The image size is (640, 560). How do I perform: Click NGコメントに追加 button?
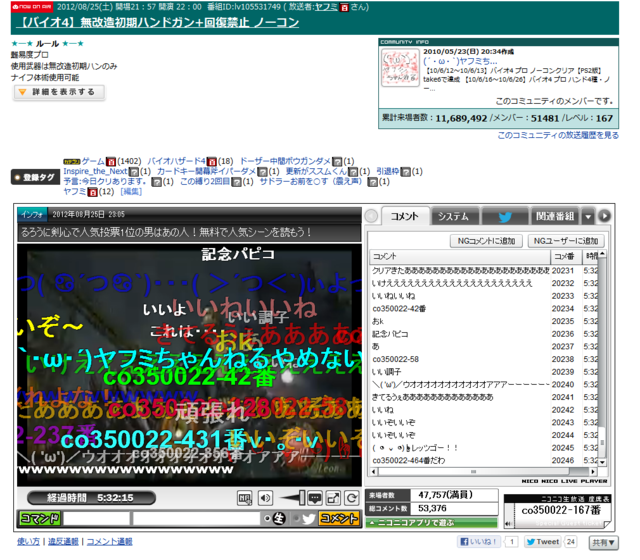(486, 241)
